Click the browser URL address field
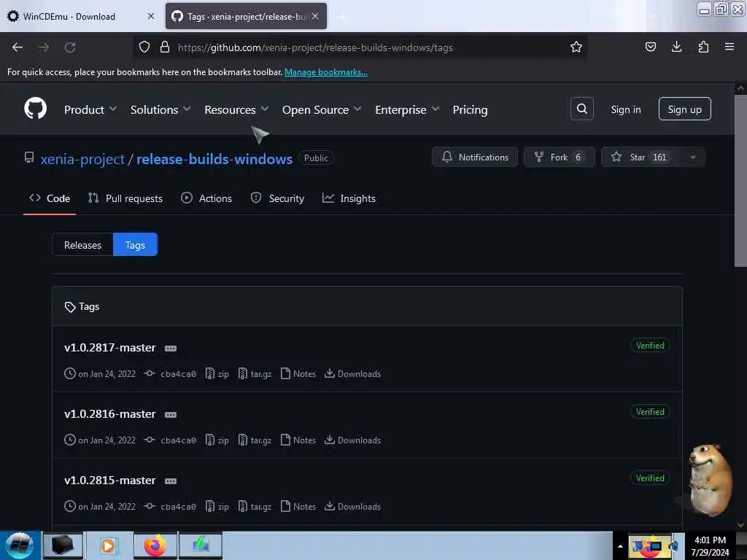 [x=360, y=47]
